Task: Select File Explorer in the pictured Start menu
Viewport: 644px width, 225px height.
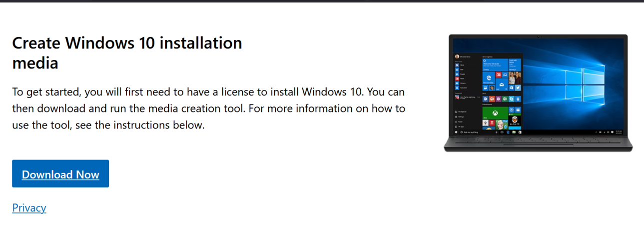Action: coord(462,111)
